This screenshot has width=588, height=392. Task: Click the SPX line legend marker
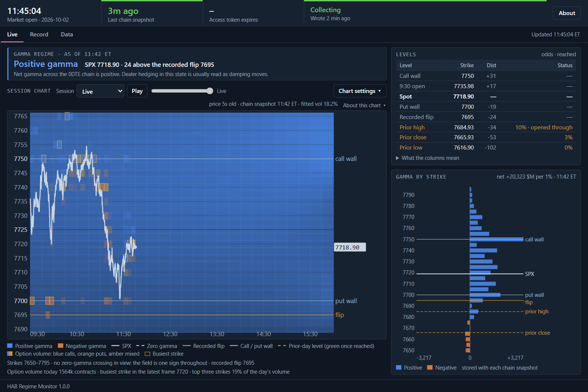click(x=115, y=346)
